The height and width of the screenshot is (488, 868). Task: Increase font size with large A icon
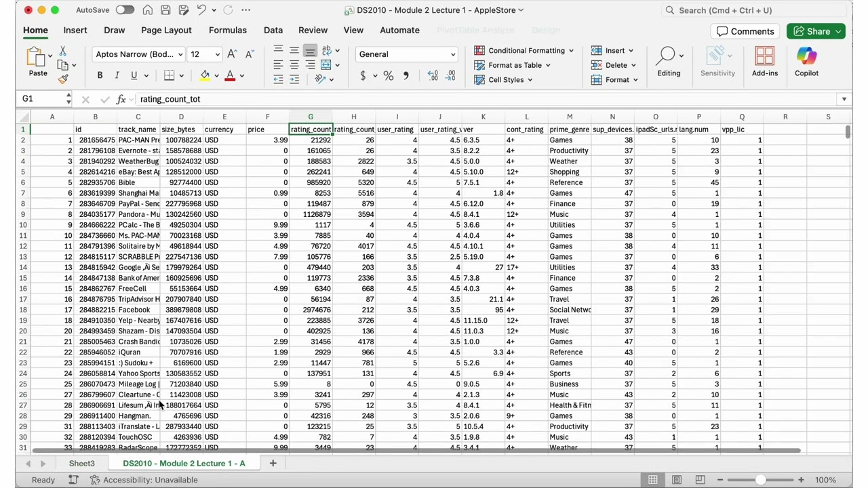coord(232,54)
